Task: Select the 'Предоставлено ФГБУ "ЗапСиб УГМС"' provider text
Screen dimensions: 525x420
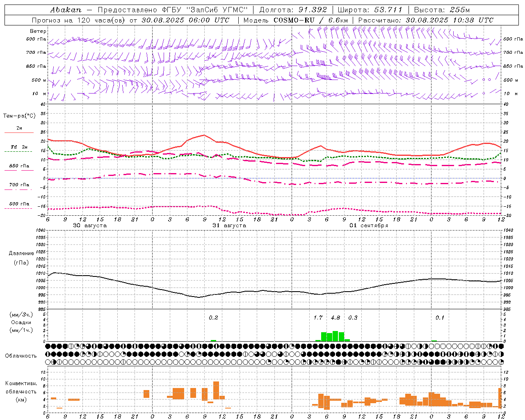Action: coord(173,10)
